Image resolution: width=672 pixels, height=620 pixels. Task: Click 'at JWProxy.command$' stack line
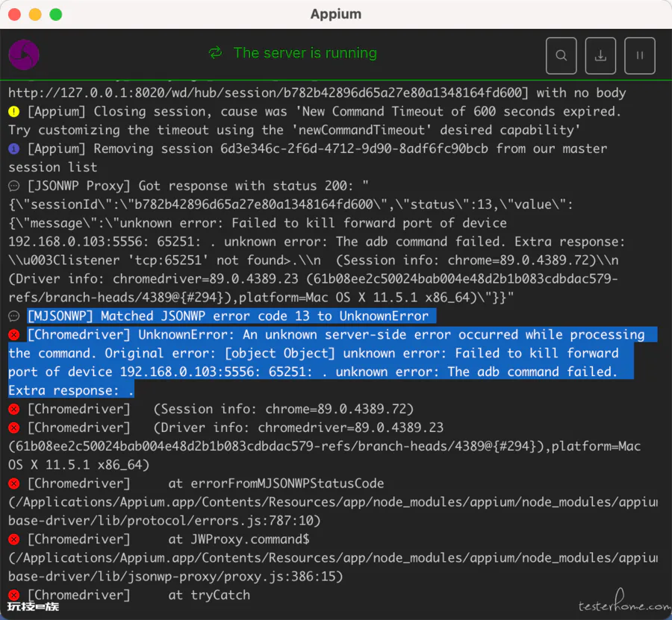pyautogui.click(x=239, y=539)
